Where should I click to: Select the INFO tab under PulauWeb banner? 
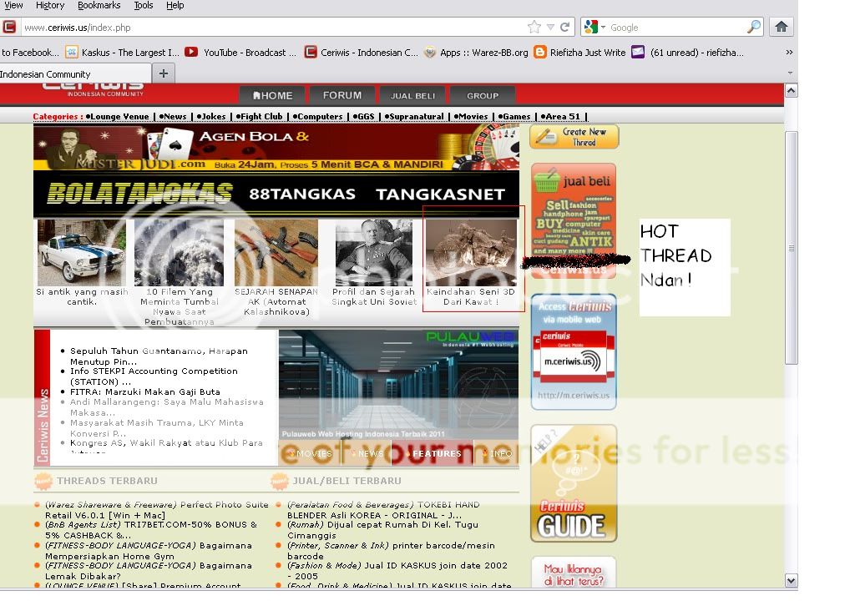(x=497, y=453)
